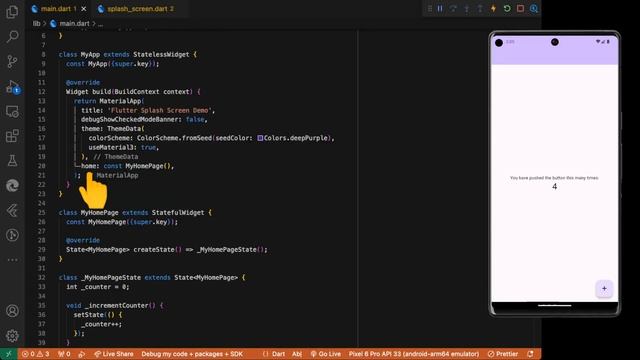Trigger Flutter hot reload lightning icon
The image size is (640, 360).
point(493,9)
